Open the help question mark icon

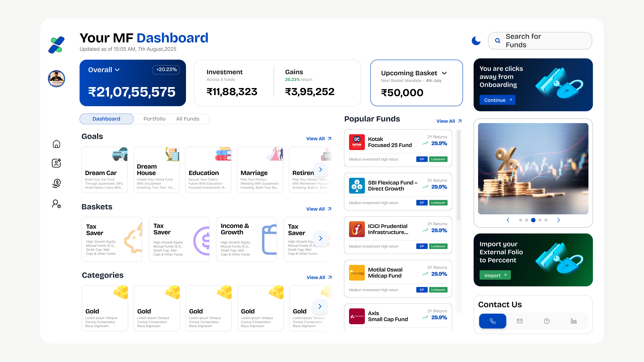pyautogui.click(x=547, y=321)
